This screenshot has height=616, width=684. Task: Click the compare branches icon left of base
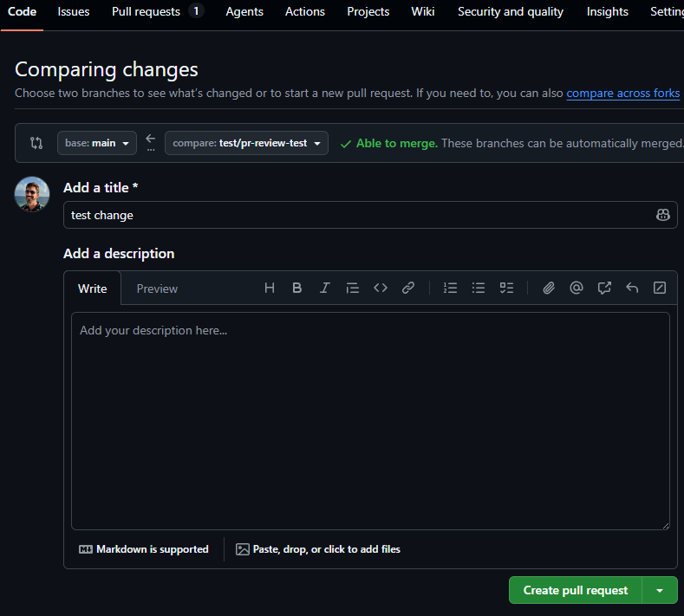(36, 143)
